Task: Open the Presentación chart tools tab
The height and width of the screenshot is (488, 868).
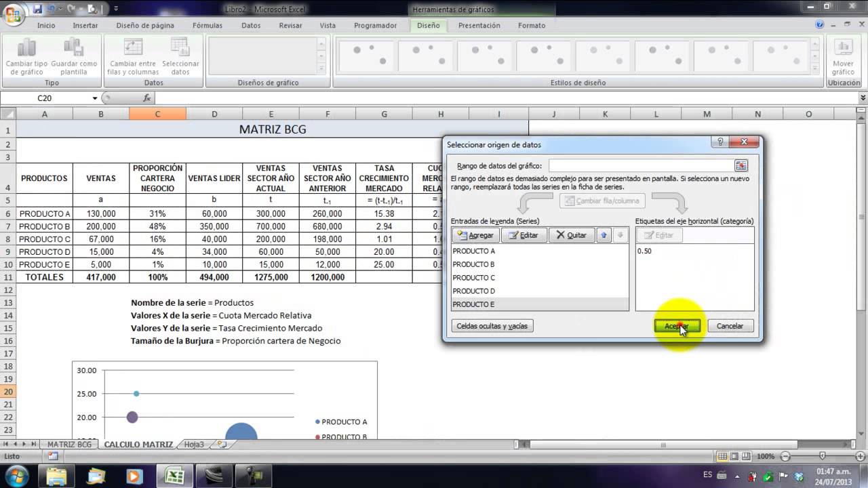Action: coord(479,26)
